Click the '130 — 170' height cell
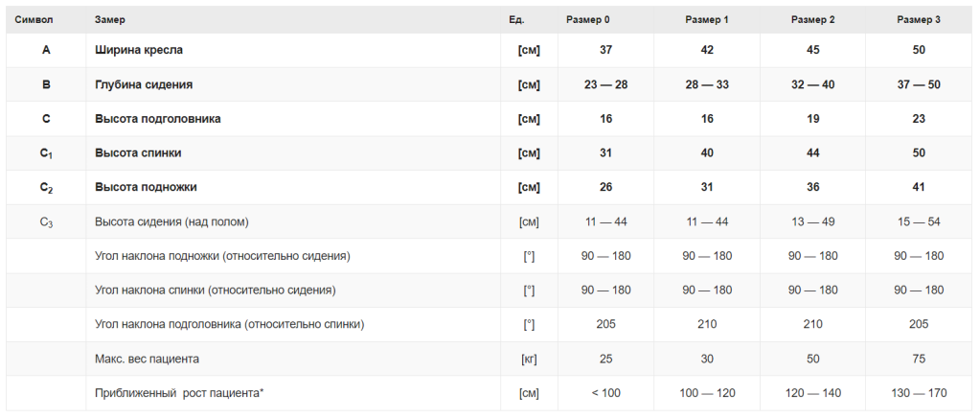The image size is (980, 418). click(919, 393)
